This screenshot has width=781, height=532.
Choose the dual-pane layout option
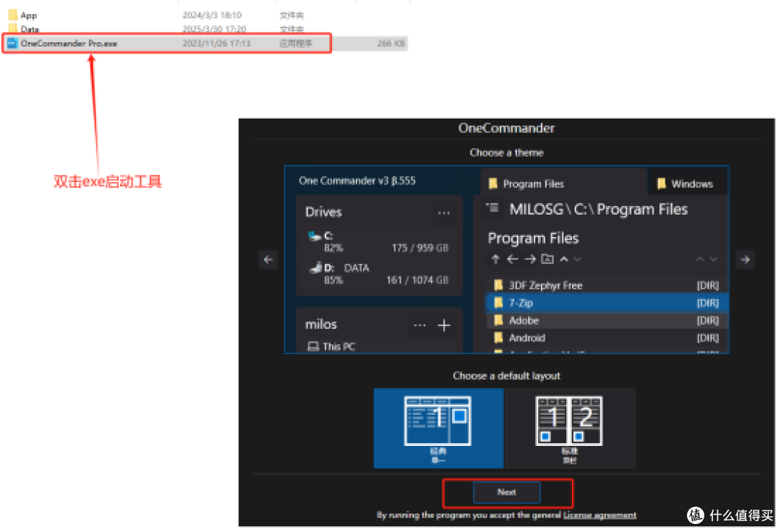coord(571,428)
